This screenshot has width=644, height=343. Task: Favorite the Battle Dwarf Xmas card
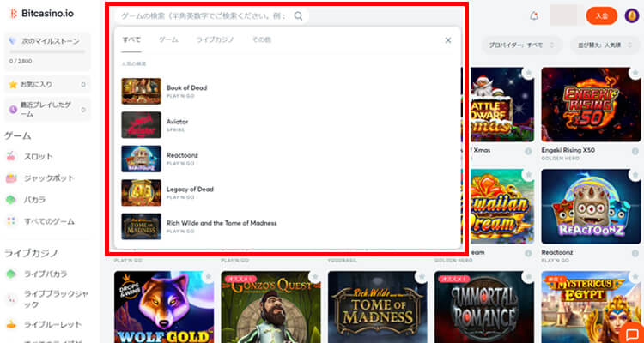coord(528,73)
